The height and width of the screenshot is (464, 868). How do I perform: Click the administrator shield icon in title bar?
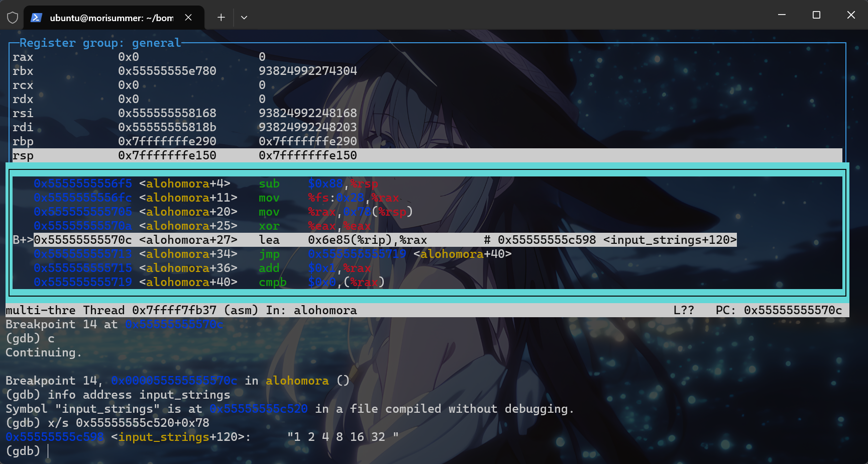(x=13, y=18)
